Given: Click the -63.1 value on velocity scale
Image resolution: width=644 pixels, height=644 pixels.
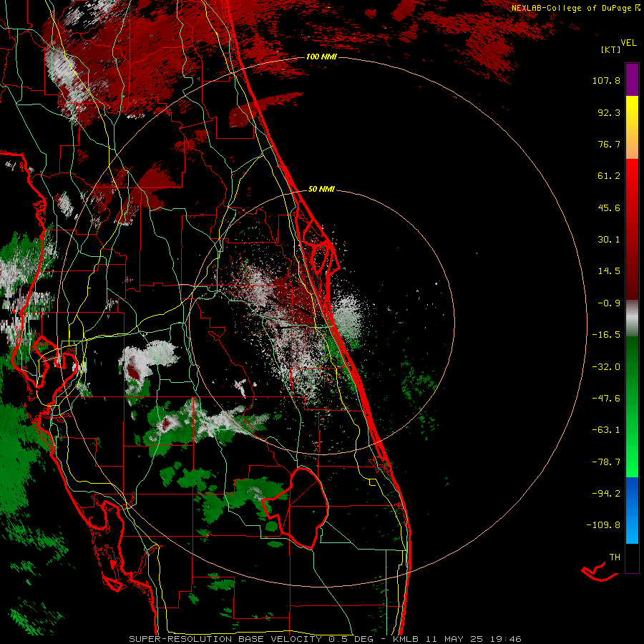Looking at the screenshot, I should [x=606, y=430].
